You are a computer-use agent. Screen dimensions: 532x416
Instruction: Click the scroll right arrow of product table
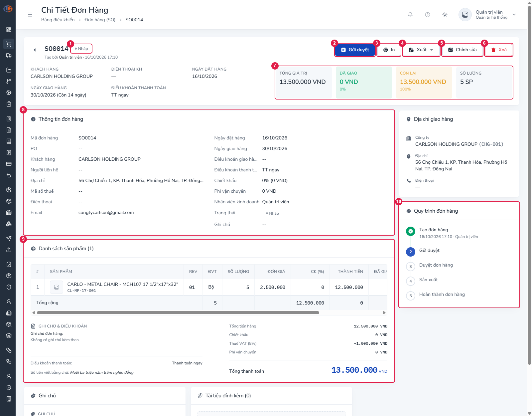(384, 313)
